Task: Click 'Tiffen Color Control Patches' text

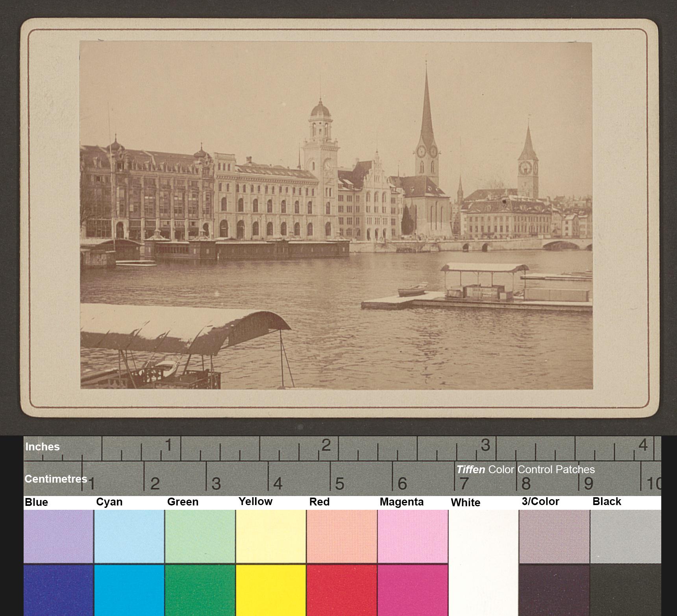Action: point(525,470)
